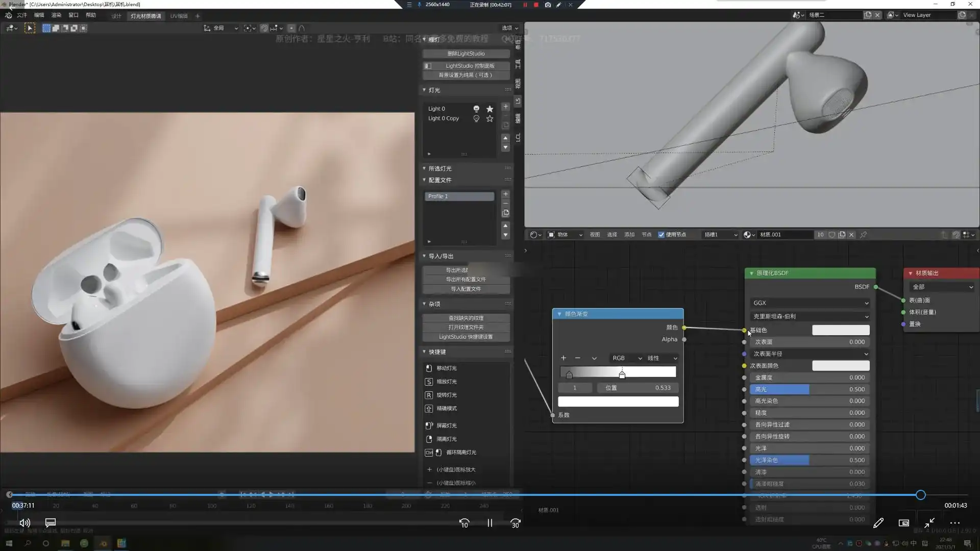Disable the 使用节点 checkbox
The height and width of the screenshot is (551, 980).
tap(662, 235)
